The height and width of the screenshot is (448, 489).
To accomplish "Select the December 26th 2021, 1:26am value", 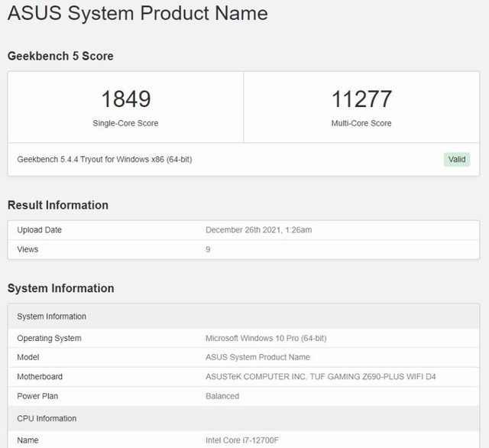I will pyautogui.click(x=258, y=230).
